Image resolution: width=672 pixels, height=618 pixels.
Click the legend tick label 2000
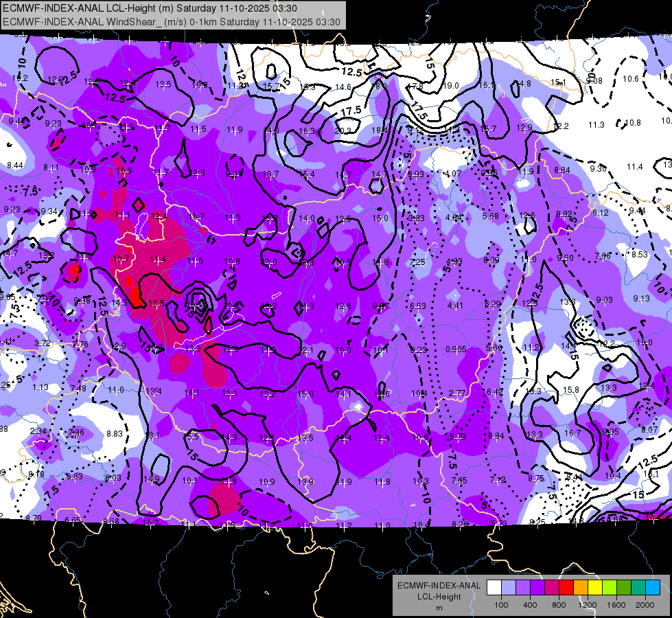pyautogui.click(x=645, y=605)
